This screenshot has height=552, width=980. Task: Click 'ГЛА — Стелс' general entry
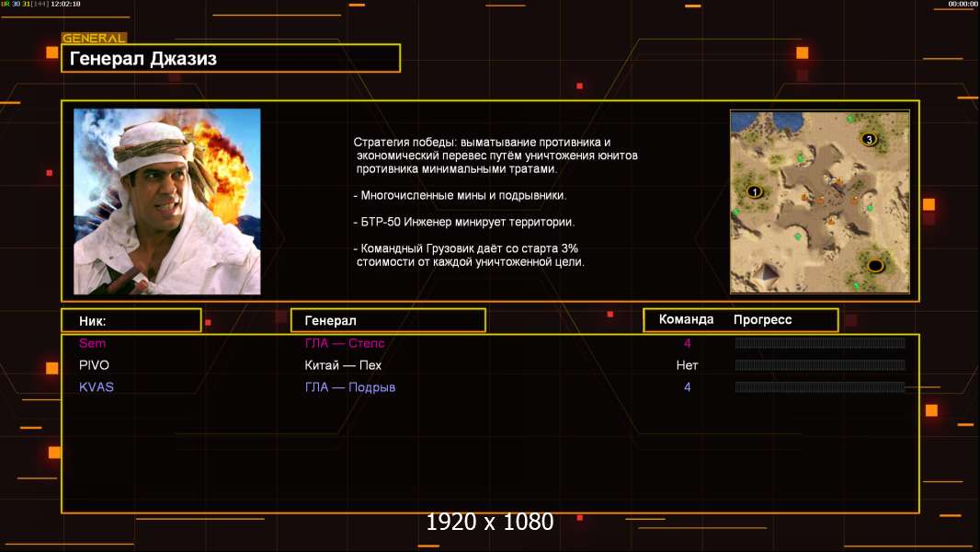point(345,343)
